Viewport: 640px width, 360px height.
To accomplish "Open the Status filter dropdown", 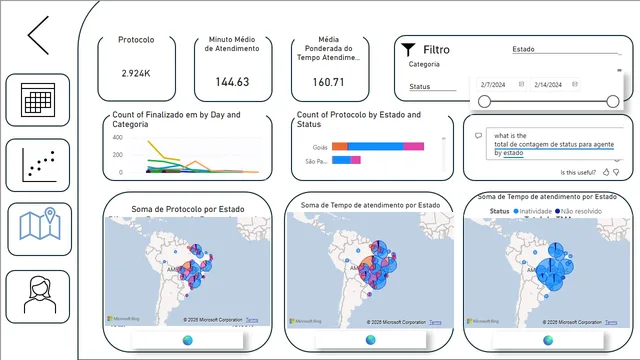I will click(433, 87).
